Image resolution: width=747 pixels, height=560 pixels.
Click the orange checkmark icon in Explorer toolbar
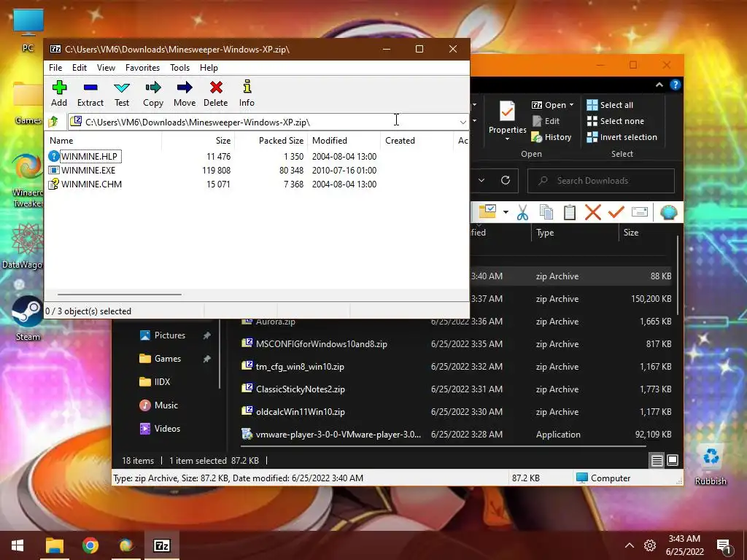tap(616, 212)
